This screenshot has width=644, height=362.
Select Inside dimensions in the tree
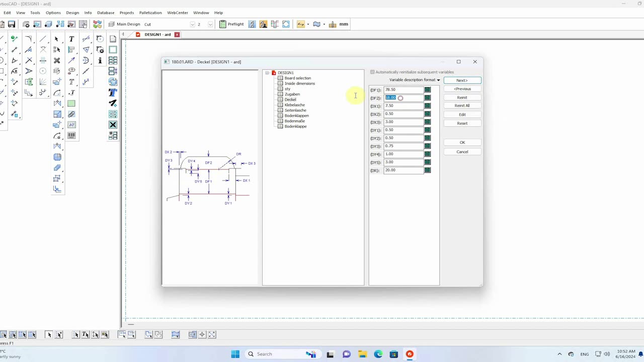point(299,83)
